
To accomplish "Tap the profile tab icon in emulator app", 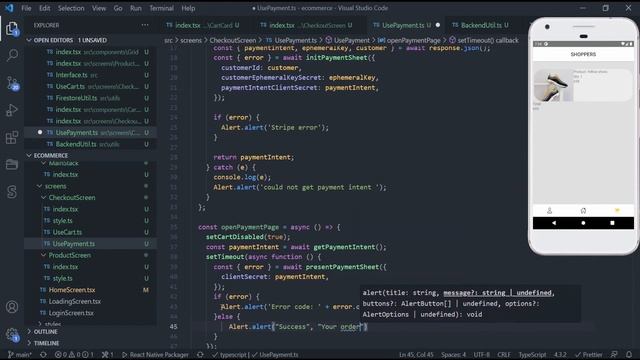I will [549, 211].
